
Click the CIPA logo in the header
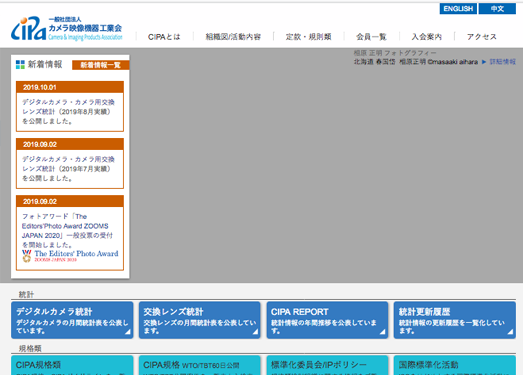point(67,28)
